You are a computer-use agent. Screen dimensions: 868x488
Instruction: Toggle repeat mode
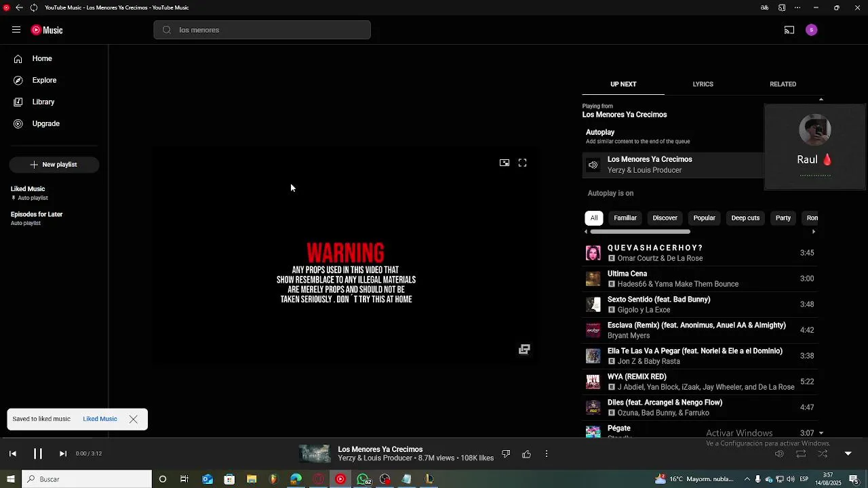click(801, 454)
